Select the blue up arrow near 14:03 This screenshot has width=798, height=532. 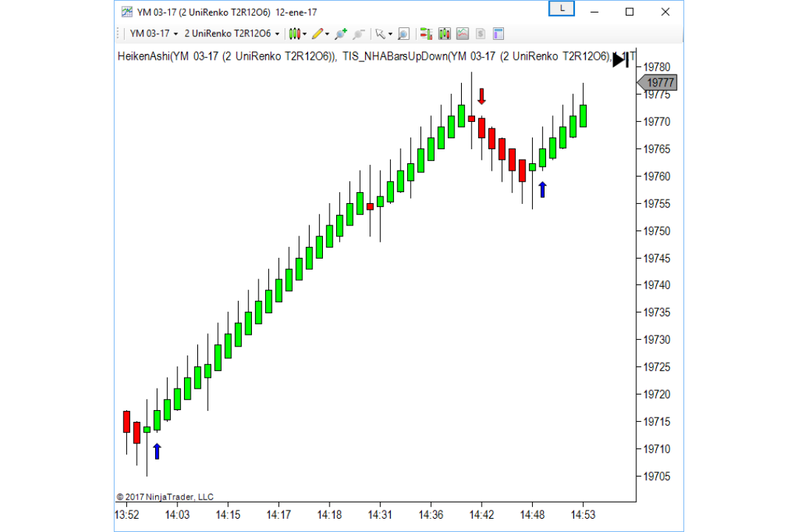157,451
